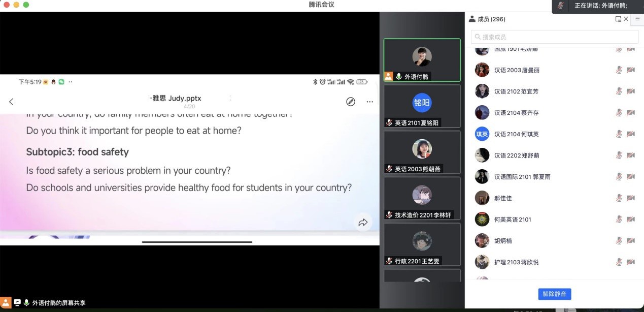Click the 搜索成员 search field
The width and height of the screenshot is (644, 312).
click(x=555, y=37)
